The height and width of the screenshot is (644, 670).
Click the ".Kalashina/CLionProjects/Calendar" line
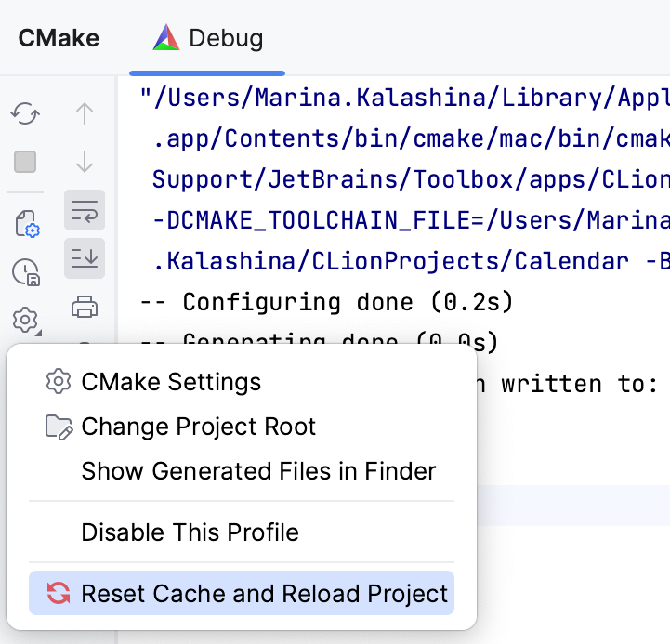click(411, 261)
